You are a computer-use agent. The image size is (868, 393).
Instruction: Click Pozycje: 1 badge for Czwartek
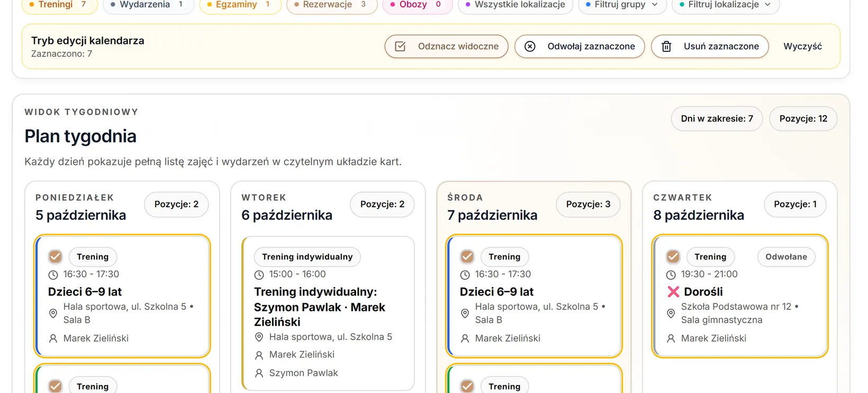(x=795, y=204)
